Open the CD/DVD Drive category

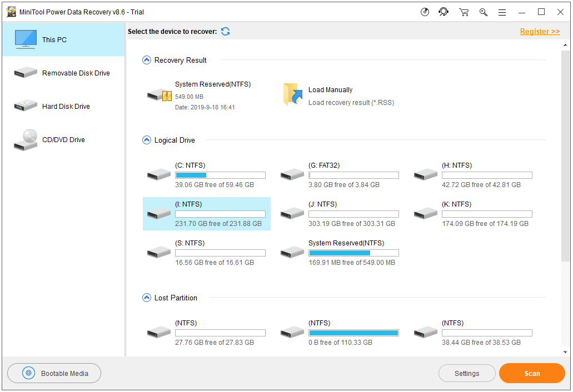tap(63, 139)
